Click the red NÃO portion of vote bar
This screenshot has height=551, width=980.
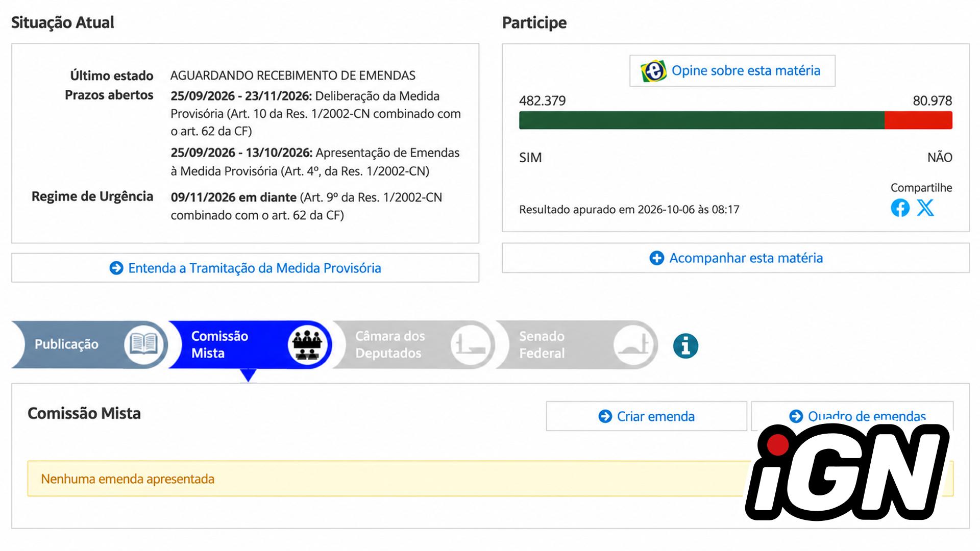tap(918, 120)
